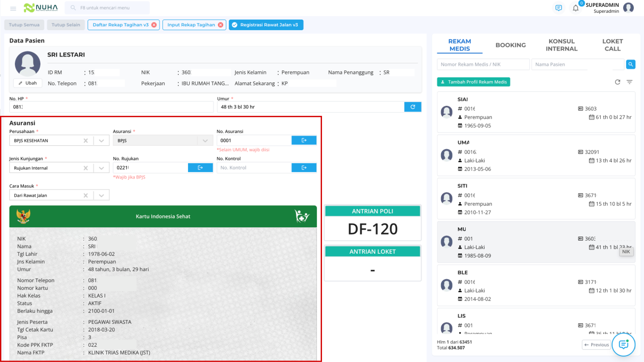644x362 pixels.
Task: Click the empty No. Kontrol field
Action: click(254, 168)
